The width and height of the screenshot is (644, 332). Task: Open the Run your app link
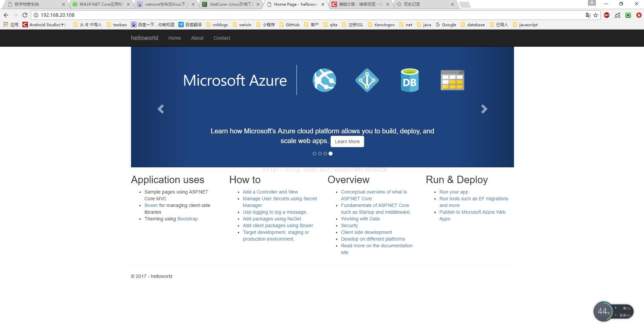(454, 192)
